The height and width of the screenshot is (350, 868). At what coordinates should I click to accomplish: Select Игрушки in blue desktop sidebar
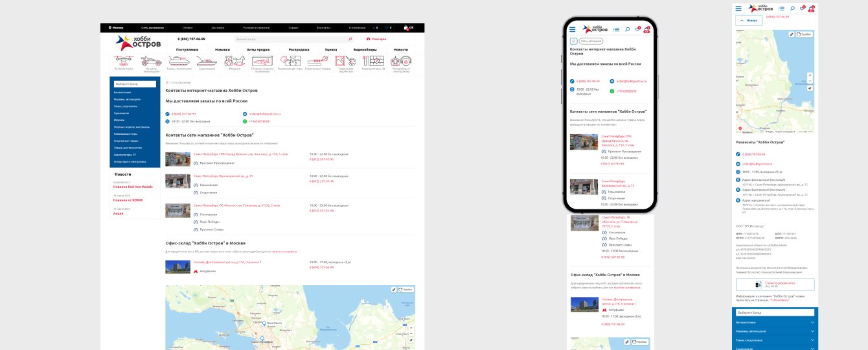pyautogui.click(x=119, y=120)
